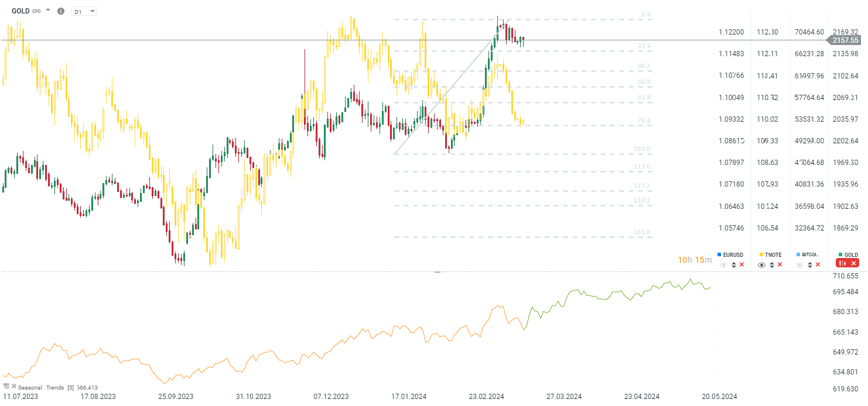Click the 2169.32 gold price axis value
Screen dimensions: 868x406
[845, 32]
